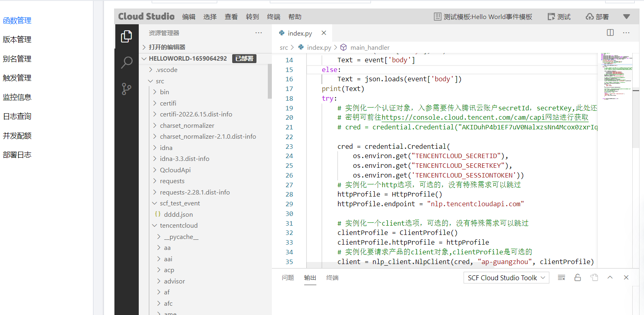This screenshot has width=644, height=315.
Task: Go to 触发管理 in left navigation
Action: 17,78
